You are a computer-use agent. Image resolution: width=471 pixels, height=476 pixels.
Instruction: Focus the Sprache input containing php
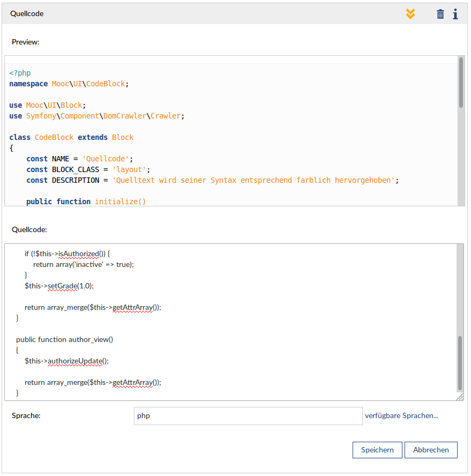[x=248, y=416]
